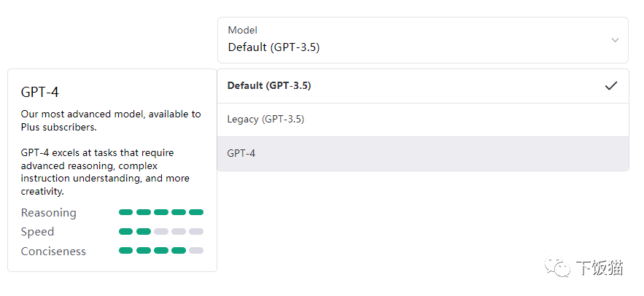Choose Legacy (GPT-3.5) from the list

point(265,119)
